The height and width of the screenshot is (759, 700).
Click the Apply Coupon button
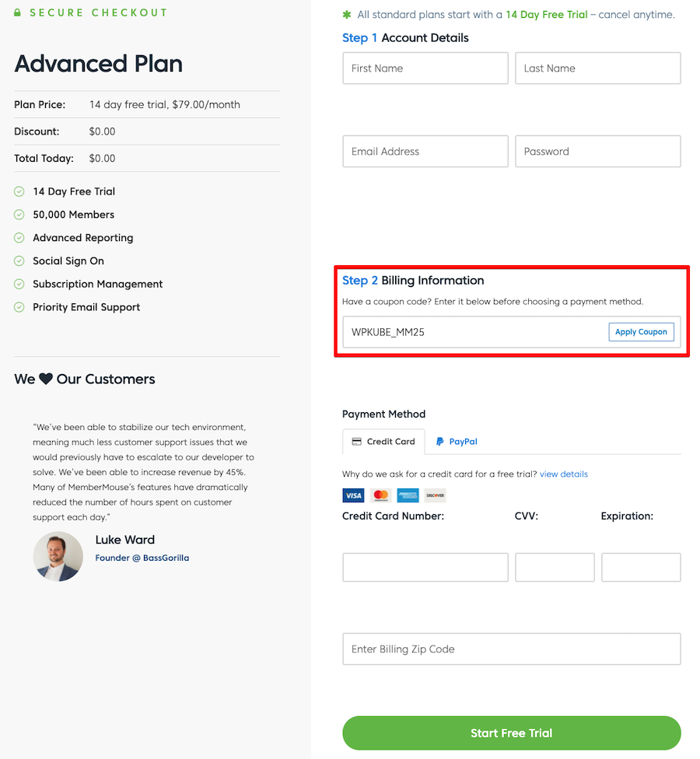click(641, 332)
